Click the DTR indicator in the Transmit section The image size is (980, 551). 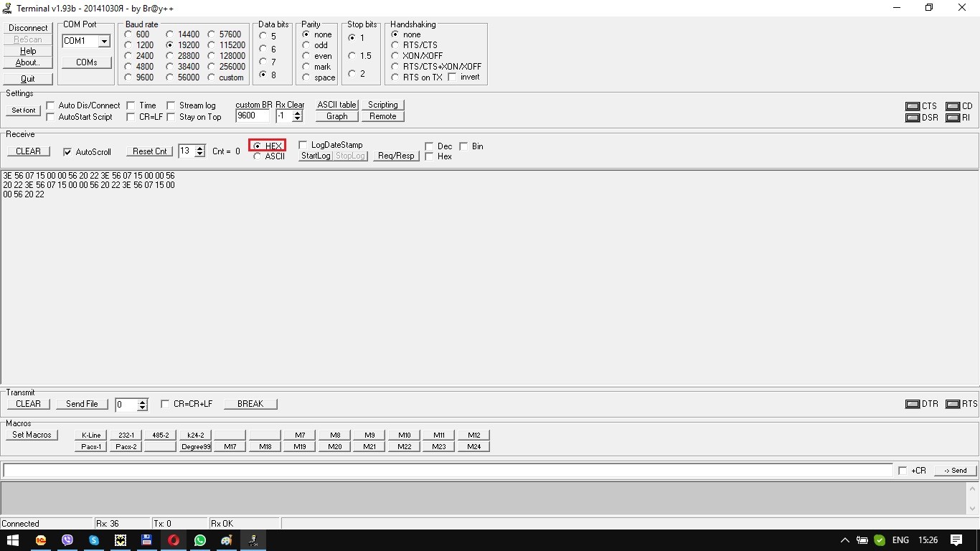914,404
